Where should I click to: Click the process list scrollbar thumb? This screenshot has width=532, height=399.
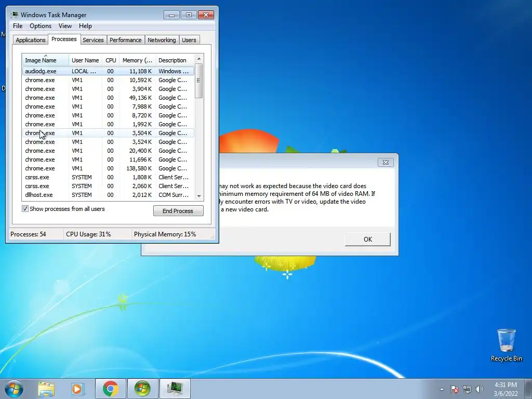pos(199,81)
